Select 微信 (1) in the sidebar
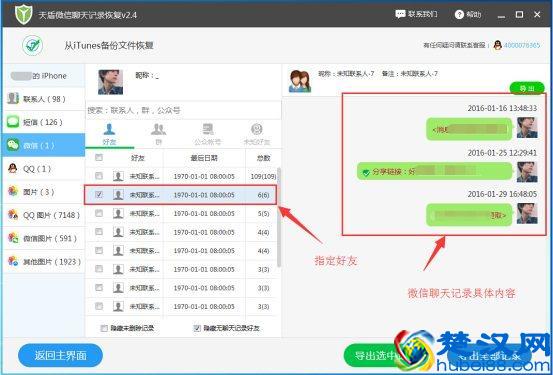Viewport: 553px width, 375px height. [x=43, y=145]
